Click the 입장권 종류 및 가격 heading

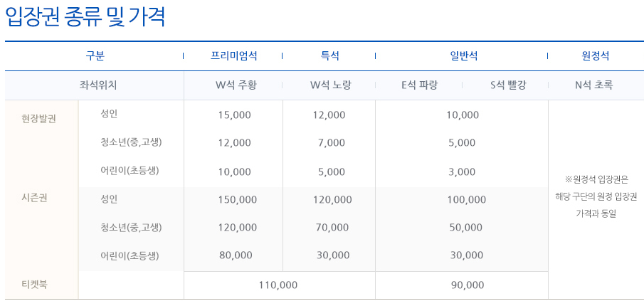tap(85, 18)
